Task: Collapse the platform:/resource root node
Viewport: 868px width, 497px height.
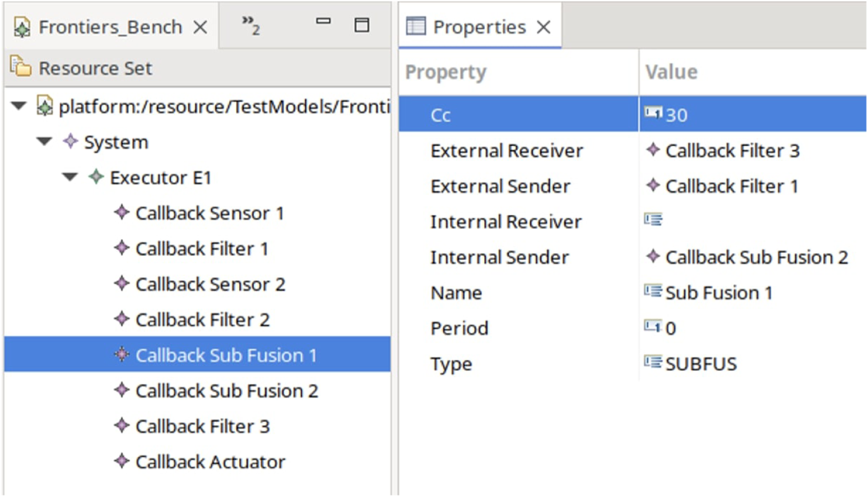Action: 17,106
